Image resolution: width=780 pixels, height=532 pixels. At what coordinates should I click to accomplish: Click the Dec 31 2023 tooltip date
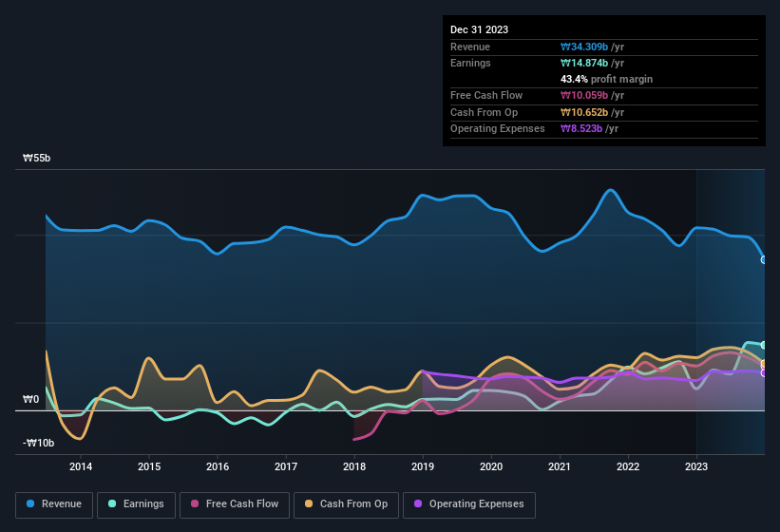[479, 29]
